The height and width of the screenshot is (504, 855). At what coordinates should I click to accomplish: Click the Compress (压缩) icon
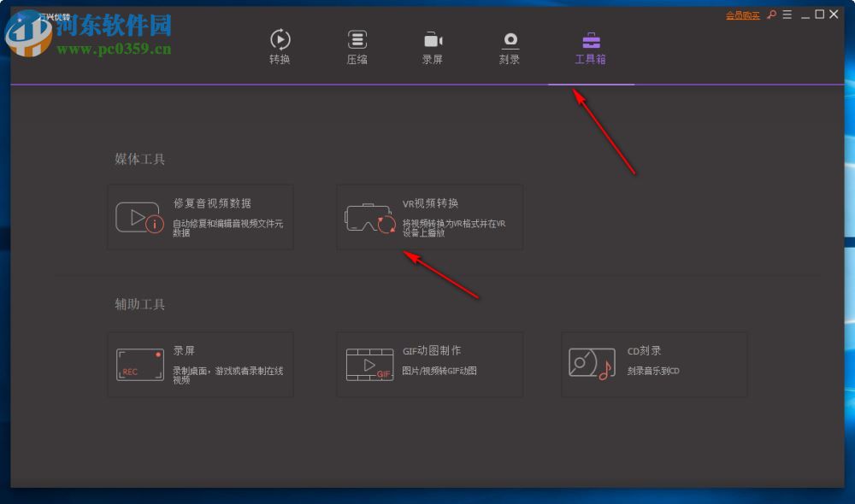point(357,38)
